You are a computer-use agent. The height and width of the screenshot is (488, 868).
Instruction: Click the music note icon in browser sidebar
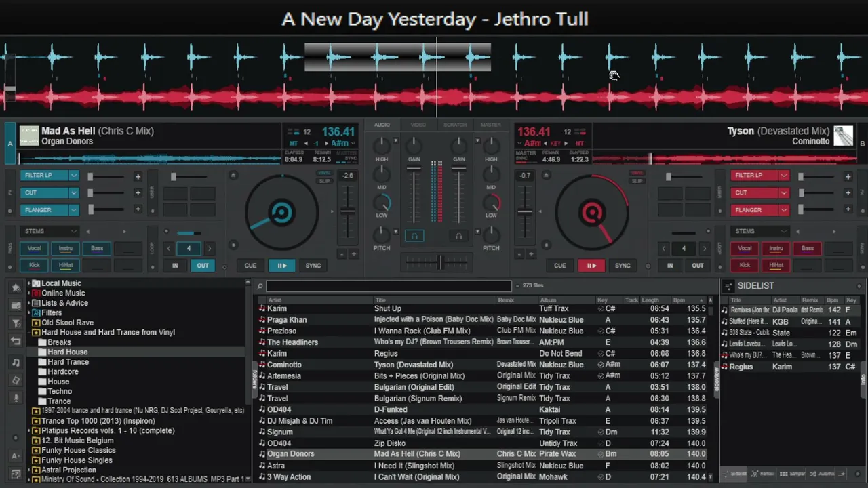pos(16,363)
